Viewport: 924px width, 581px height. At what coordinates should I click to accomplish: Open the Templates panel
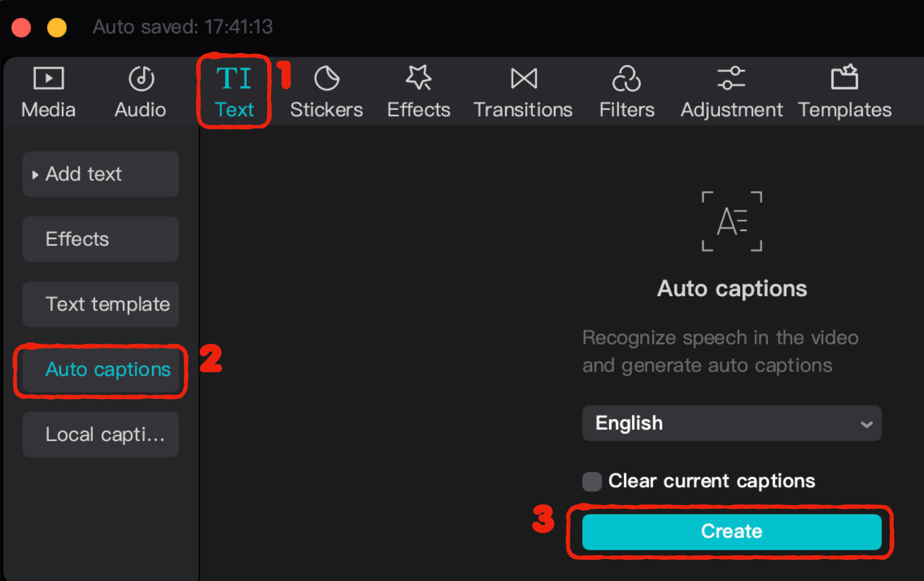(844, 91)
